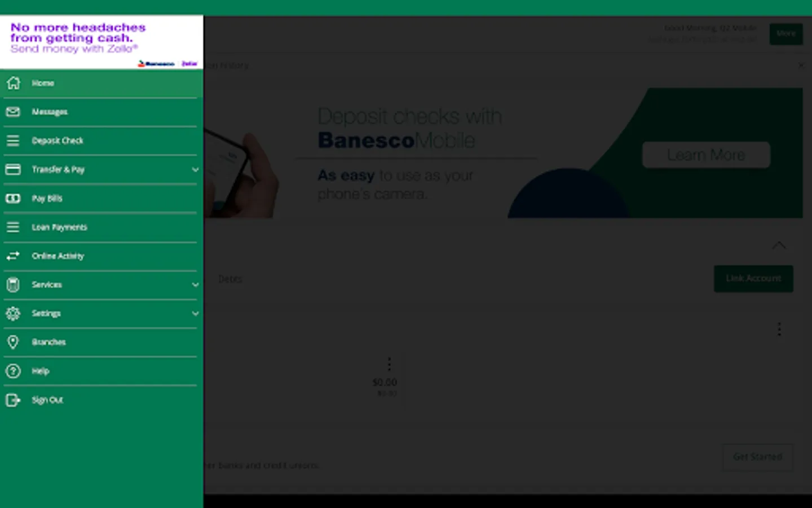Click the Transfer & Pay card icon
The width and height of the screenshot is (812, 508).
13,169
